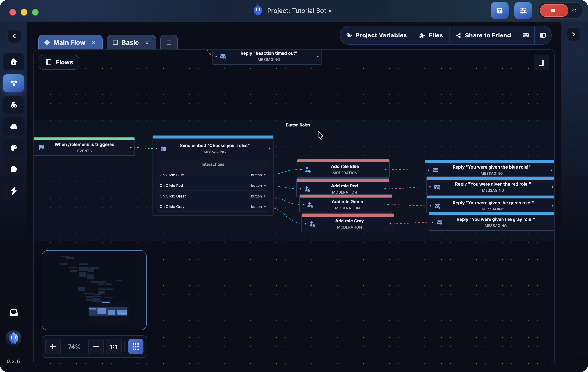Click the user icon on Add role Gray
The height and width of the screenshot is (372, 588).
(312, 224)
